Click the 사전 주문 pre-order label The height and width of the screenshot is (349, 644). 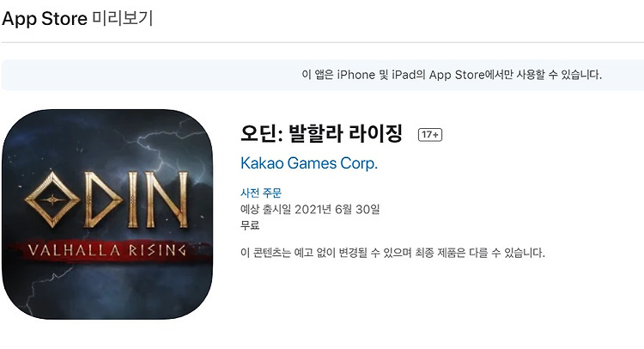pos(261,193)
